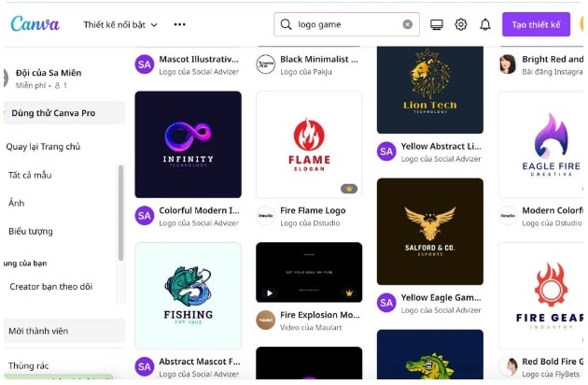This screenshot has height=385, width=588.
Task: Open Black Minimalist ... title link
Action: point(319,60)
